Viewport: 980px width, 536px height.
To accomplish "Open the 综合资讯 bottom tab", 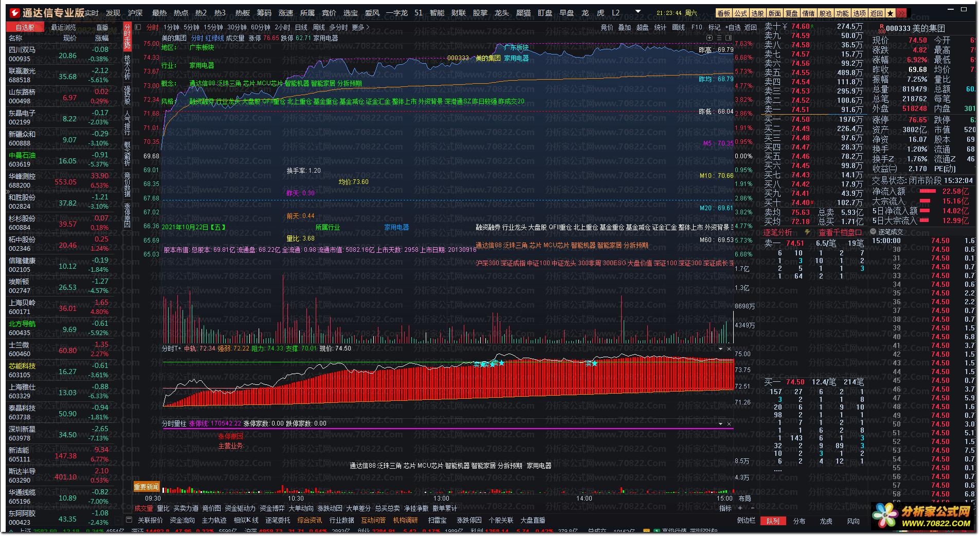I will [310, 521].
